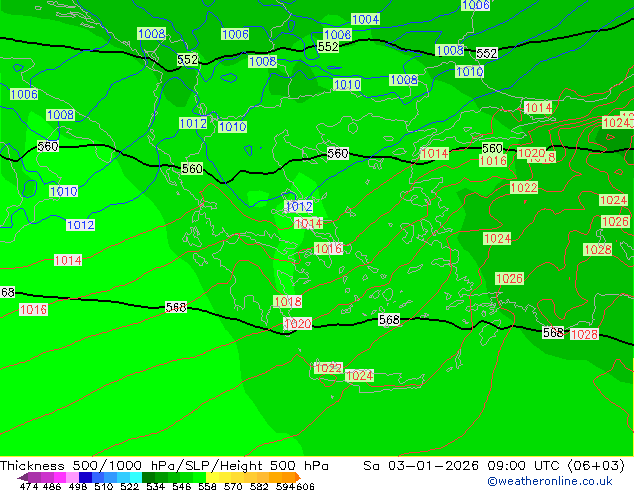Viewport: 634px width, 490px height.
Task: Click the 1016 label under the black 560
Action: click(493, 161)
